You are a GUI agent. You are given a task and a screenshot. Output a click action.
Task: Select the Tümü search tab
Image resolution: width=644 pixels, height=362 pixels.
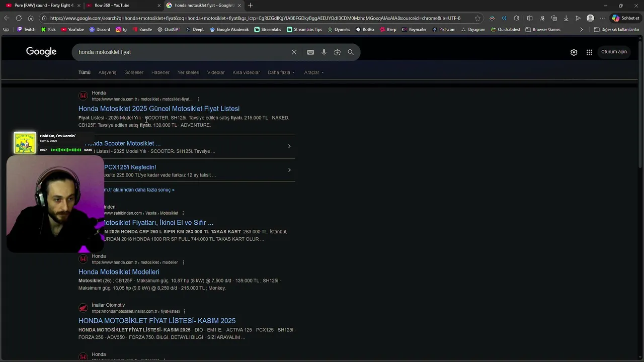(x=85, y=72)
